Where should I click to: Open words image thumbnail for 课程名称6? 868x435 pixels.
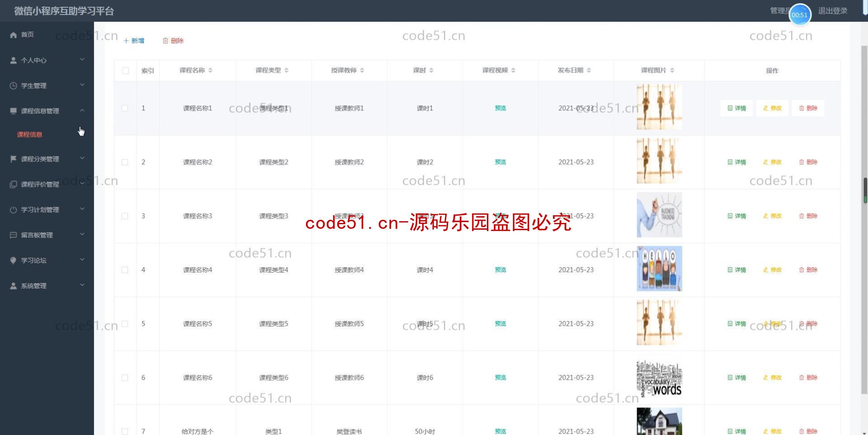pyautogui.click(x=659, y=378)
